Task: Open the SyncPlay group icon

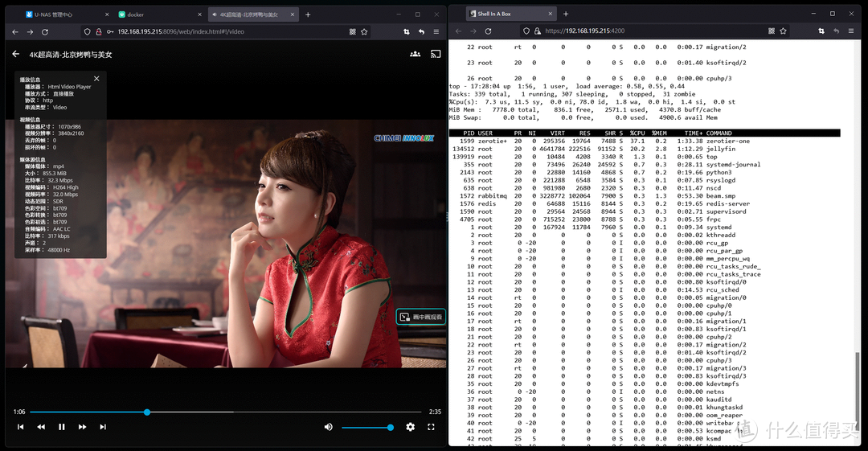Action: (415, 54)
